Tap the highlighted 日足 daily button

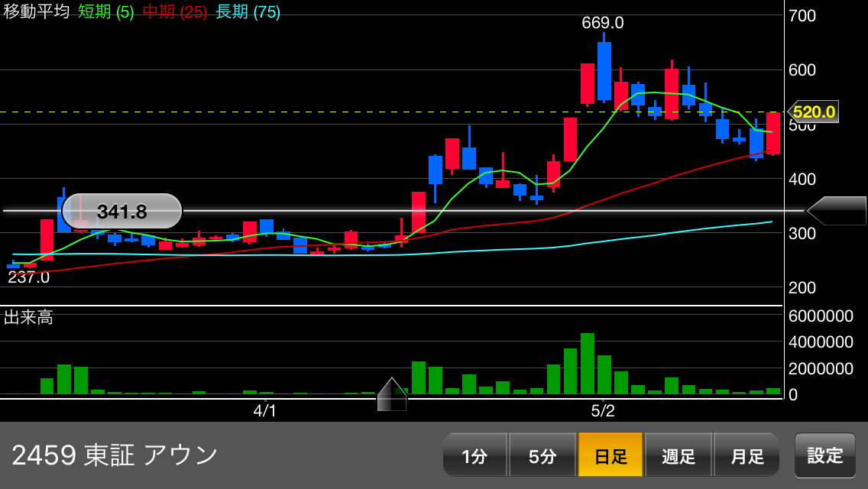coord(611,455)
